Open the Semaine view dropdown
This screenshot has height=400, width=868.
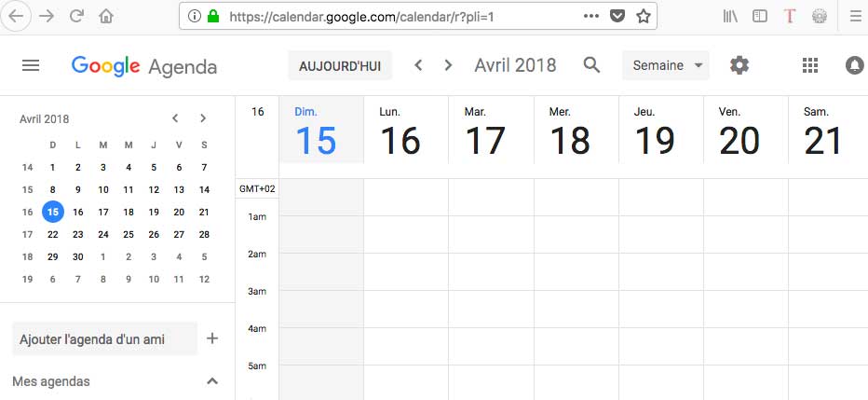point(665,65)
